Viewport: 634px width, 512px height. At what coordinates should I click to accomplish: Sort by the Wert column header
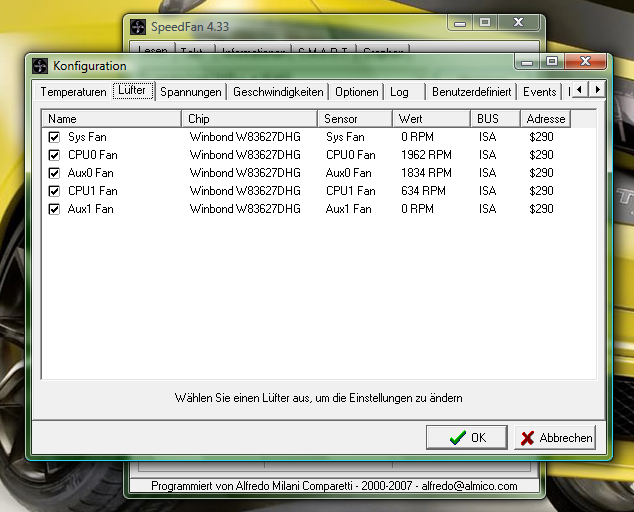click(431, 119)
